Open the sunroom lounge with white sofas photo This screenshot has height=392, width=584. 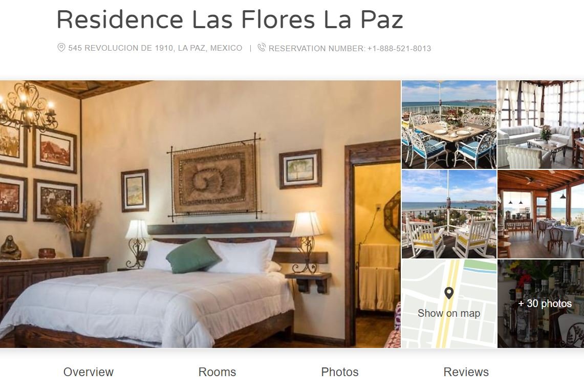[541, 125]
